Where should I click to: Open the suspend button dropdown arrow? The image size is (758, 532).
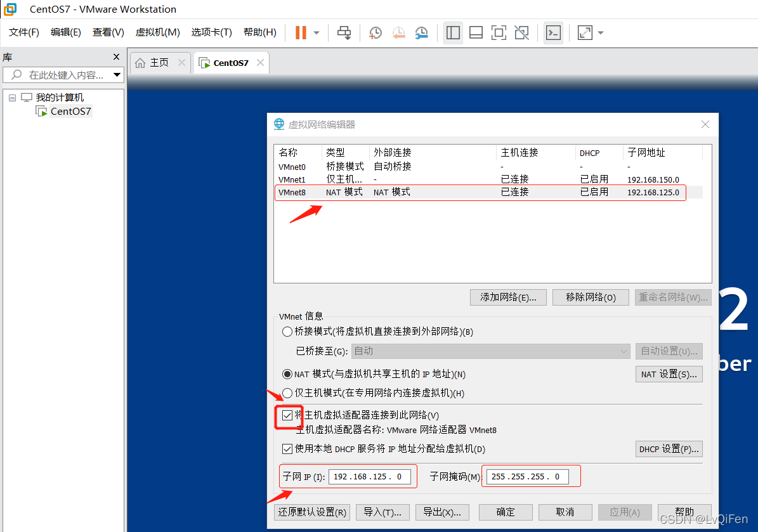315,32
